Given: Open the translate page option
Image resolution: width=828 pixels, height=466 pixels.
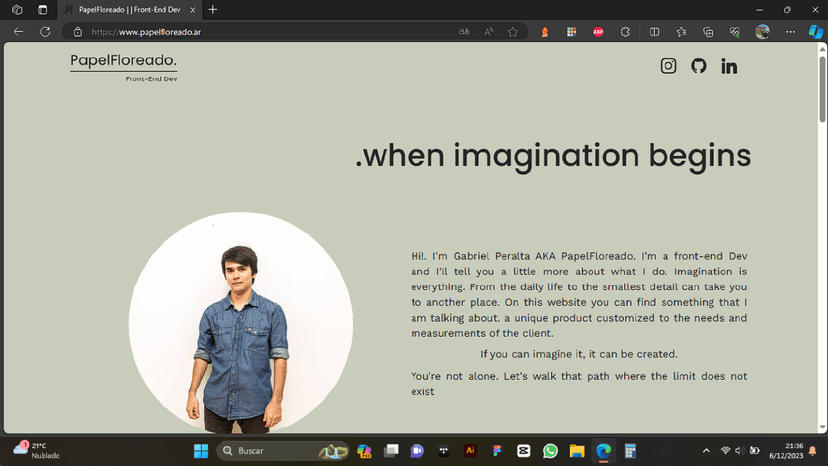Looking at the screenshot, I should click(464, 32).
